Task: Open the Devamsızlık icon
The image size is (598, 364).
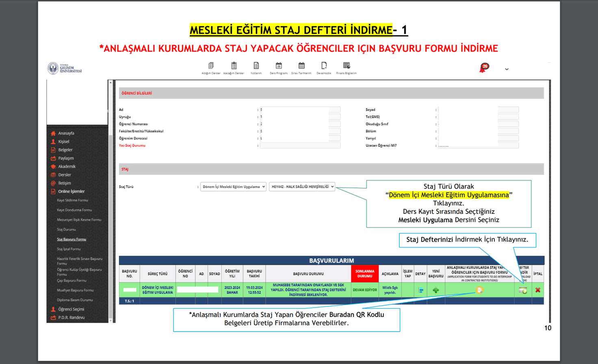Action: (324, 66)
